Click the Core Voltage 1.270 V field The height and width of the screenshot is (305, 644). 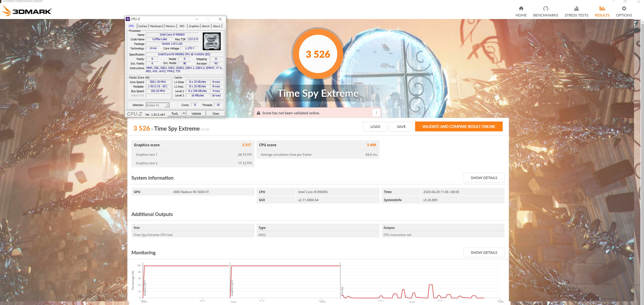(x=190, y=48)
